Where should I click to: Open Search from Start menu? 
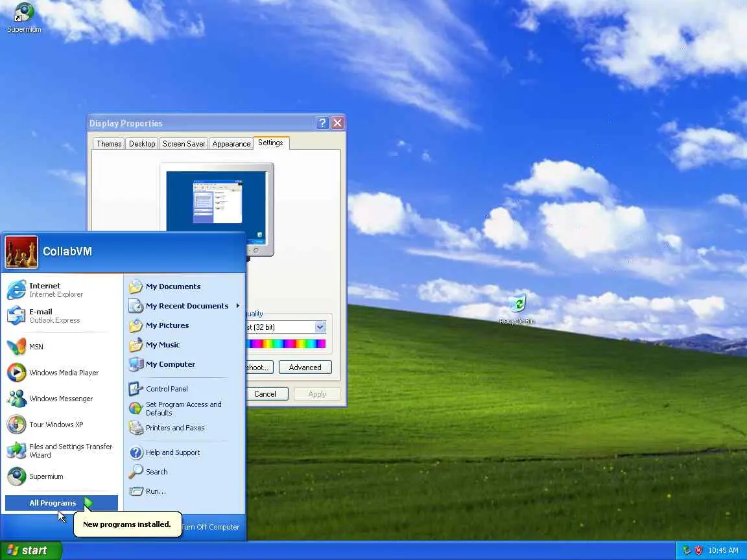pos(184,472)
